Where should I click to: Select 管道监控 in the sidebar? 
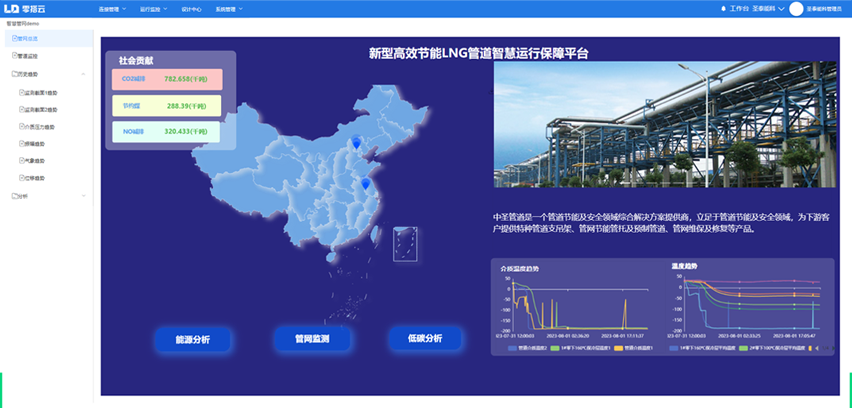point(29,57)
